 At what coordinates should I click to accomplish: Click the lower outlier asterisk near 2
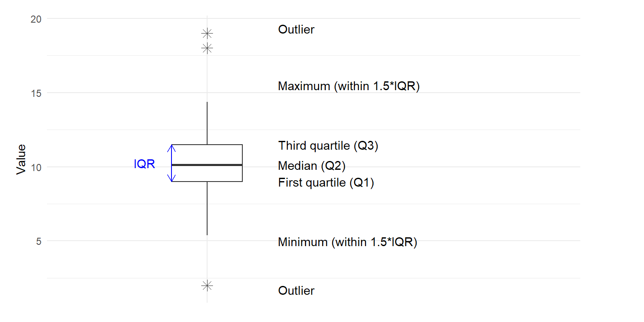point(207,286)
